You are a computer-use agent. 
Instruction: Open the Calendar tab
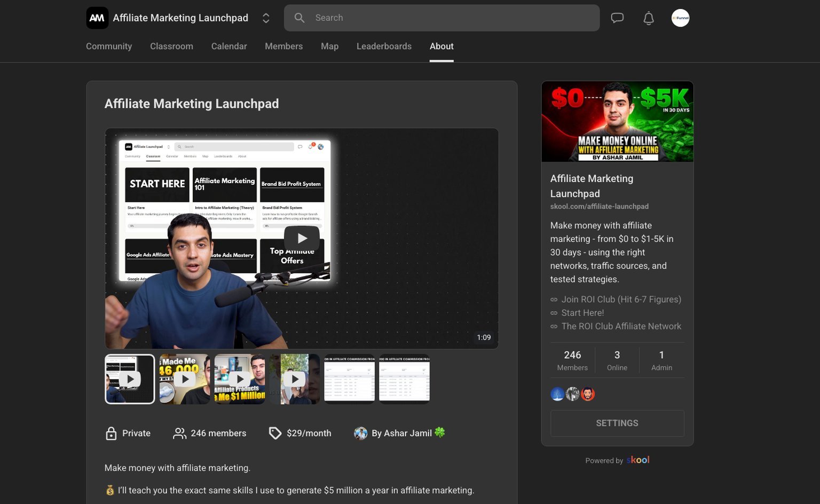click(229, 46)
